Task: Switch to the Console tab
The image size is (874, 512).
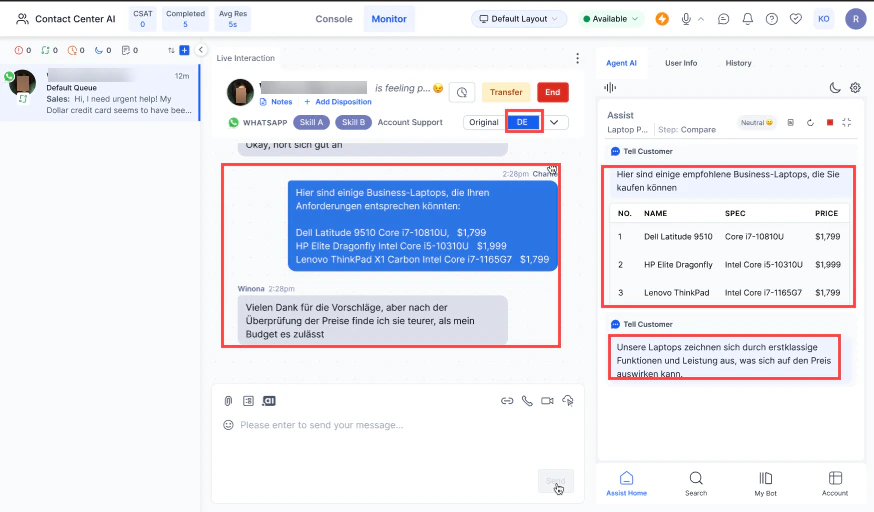Action: pyautogui.click(x=334, y=19)
